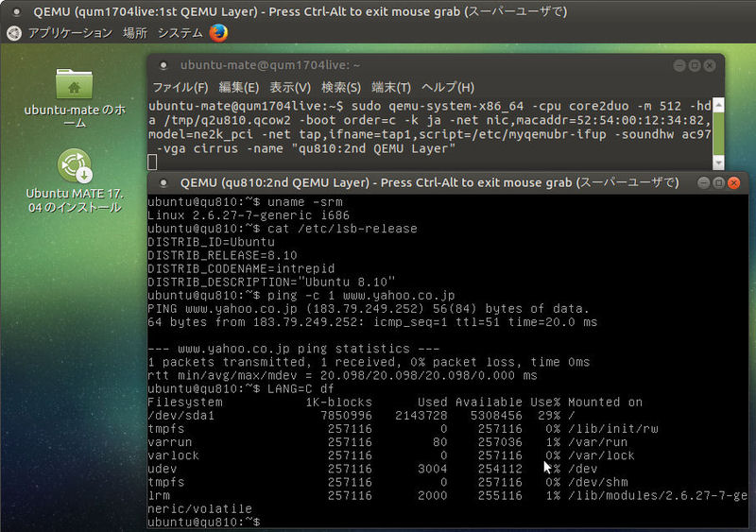
Task: Click the 'uname -srm' command text
Action: point(305,202)
